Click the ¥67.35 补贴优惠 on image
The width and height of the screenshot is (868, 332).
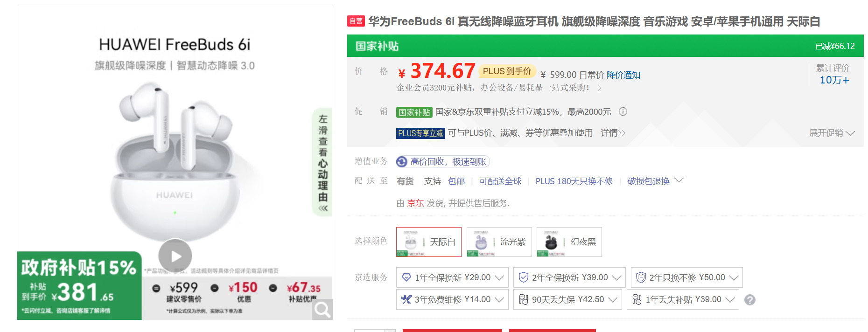click(x=303, y=292)
